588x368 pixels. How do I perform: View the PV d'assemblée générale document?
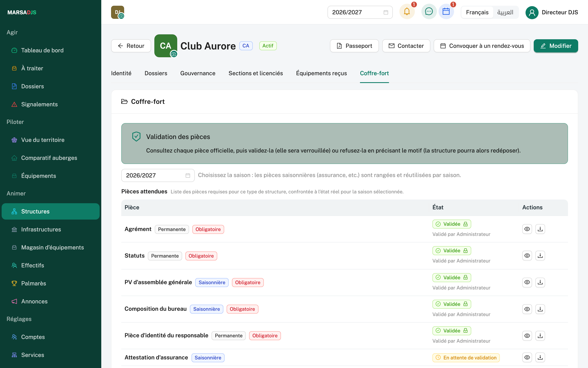527,282
